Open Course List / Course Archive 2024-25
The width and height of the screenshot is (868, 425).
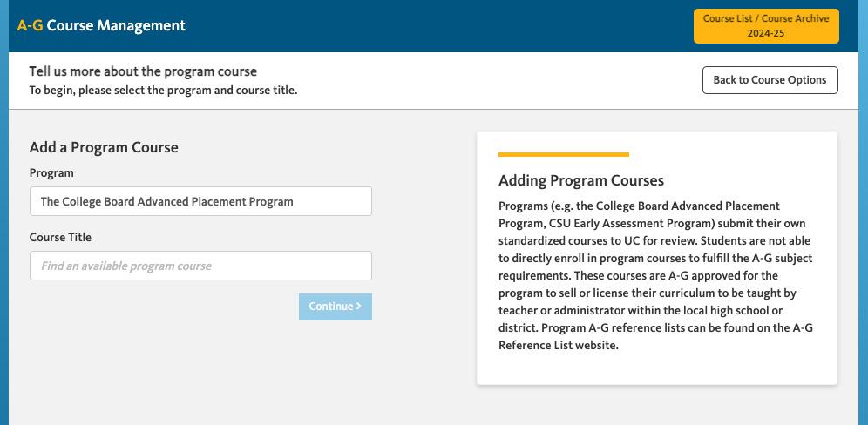[766, 26]
